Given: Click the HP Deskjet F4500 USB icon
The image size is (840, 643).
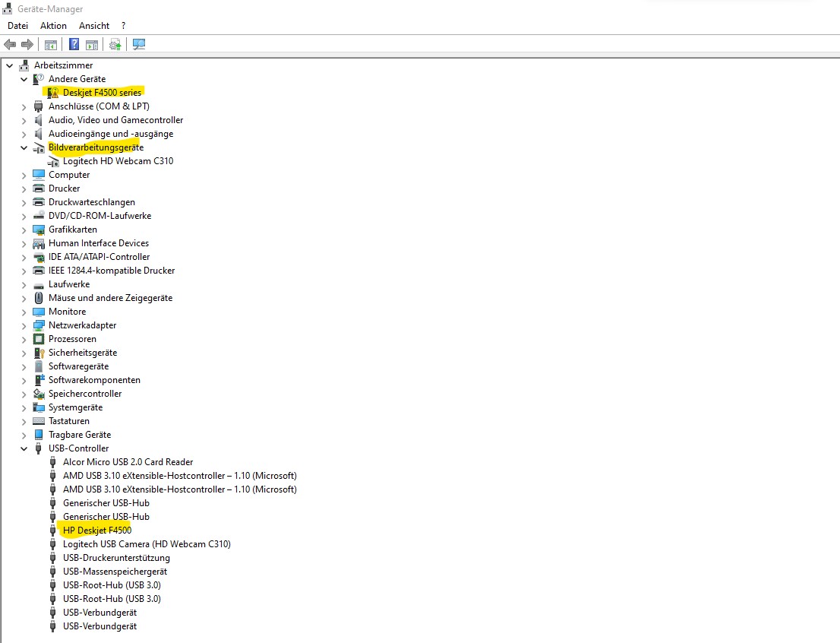Looking at the screenshot, I should pyautogui.click(x=52, y=531).
